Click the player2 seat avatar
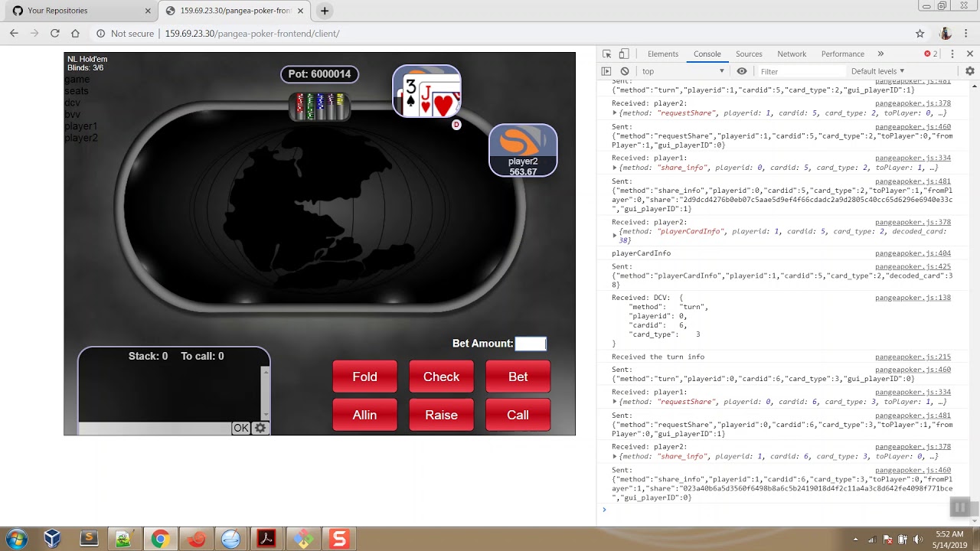 (523, 150)
